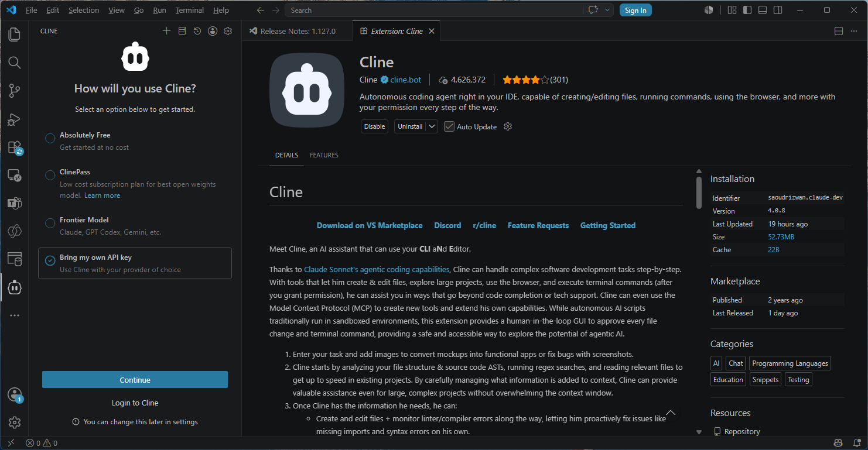Click the Sign In button

(x=635, y=10)
